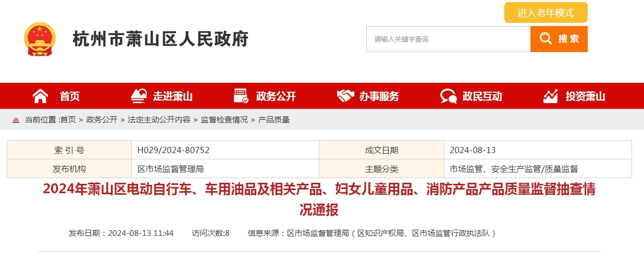Click the 杭州市萧山区人民政府 site title
644x263 pixels.
[160, 39]
